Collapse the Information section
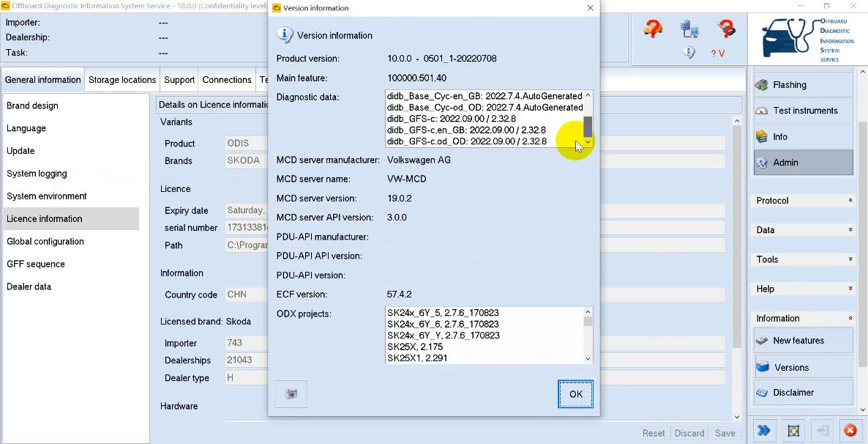The height and width of the screenshot is (444, 868). point(804,318)
